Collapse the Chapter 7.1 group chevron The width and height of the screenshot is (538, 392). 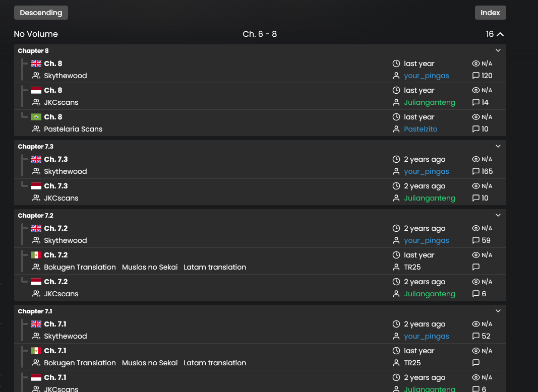click(x=498, y=311)
